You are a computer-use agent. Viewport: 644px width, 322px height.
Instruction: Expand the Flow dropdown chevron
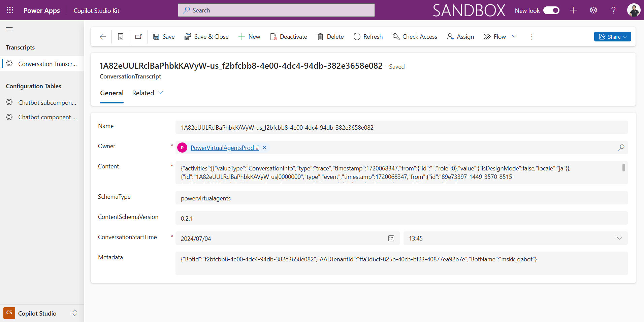pos(514,36)
